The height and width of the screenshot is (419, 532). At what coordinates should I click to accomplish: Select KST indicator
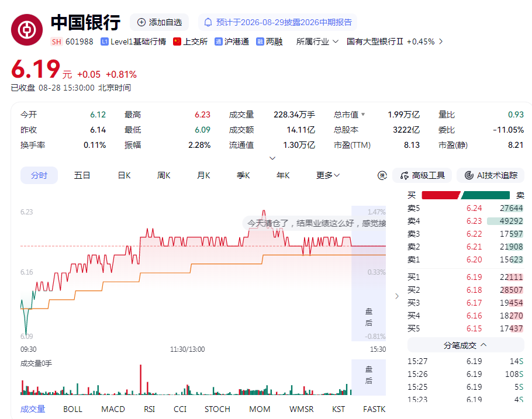coord(338,409)
